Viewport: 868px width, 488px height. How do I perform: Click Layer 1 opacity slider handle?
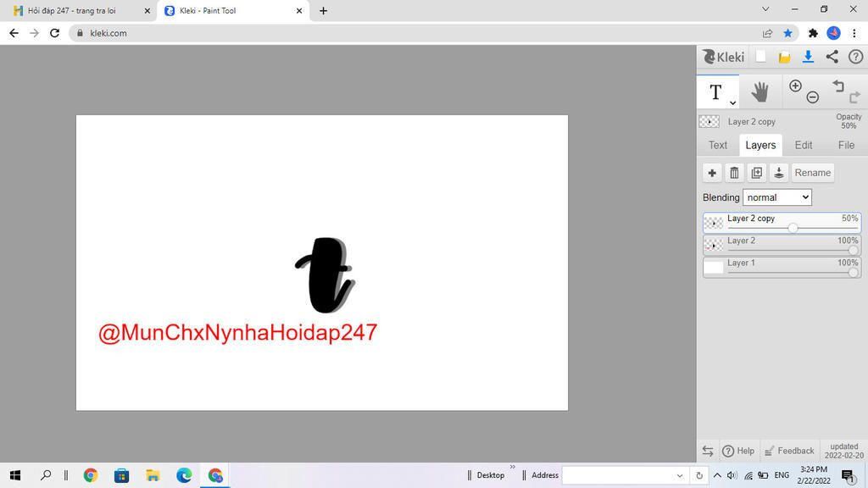[853, 272]
